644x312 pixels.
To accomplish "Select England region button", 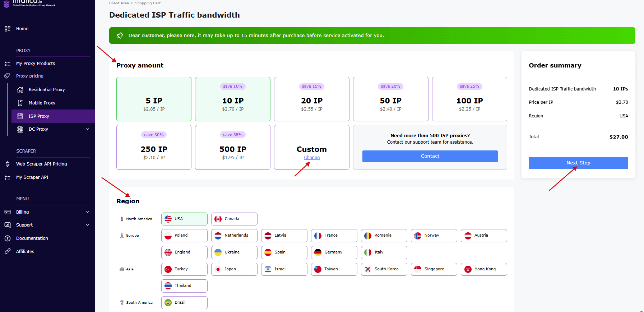I will 184,252.
